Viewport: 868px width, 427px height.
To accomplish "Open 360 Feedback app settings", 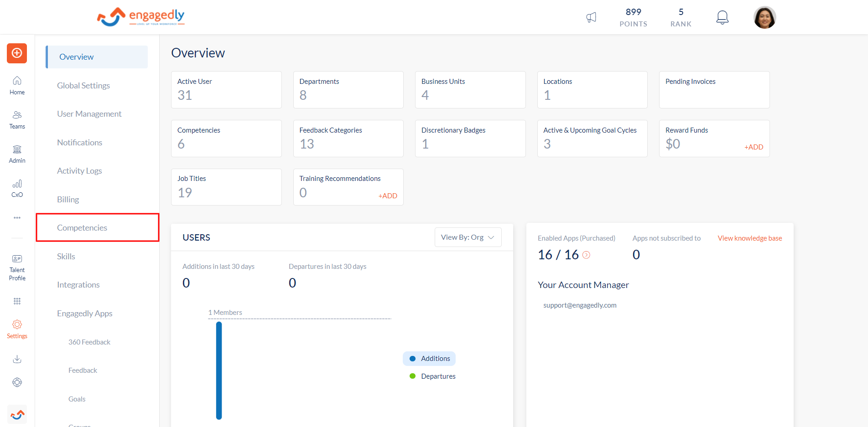I will tap(89, 342).
